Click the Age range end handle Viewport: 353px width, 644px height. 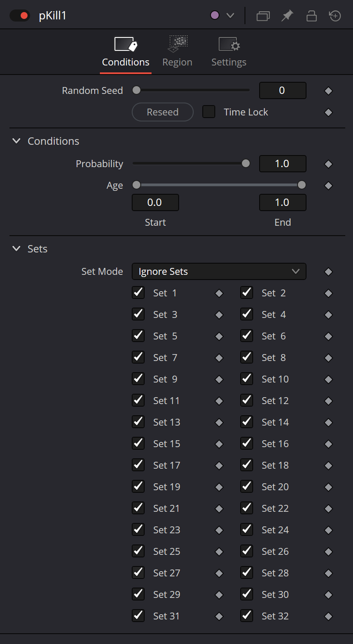point(302,185)
